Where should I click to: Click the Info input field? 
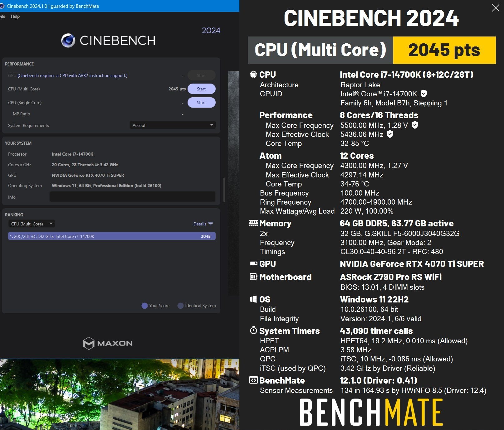point(132,197)
